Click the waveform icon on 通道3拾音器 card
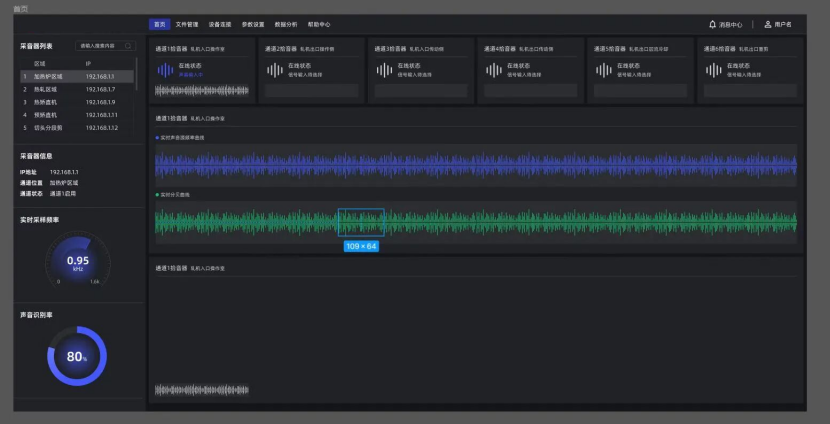 384,70
